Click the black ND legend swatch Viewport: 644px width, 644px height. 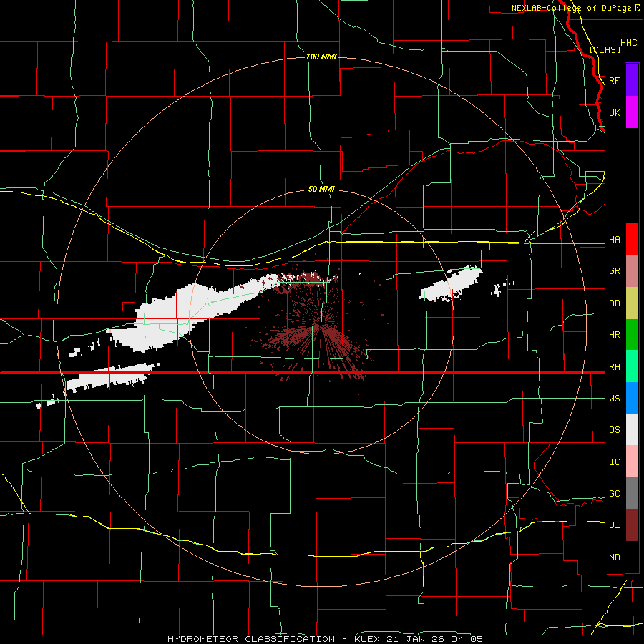coord(632,557)
